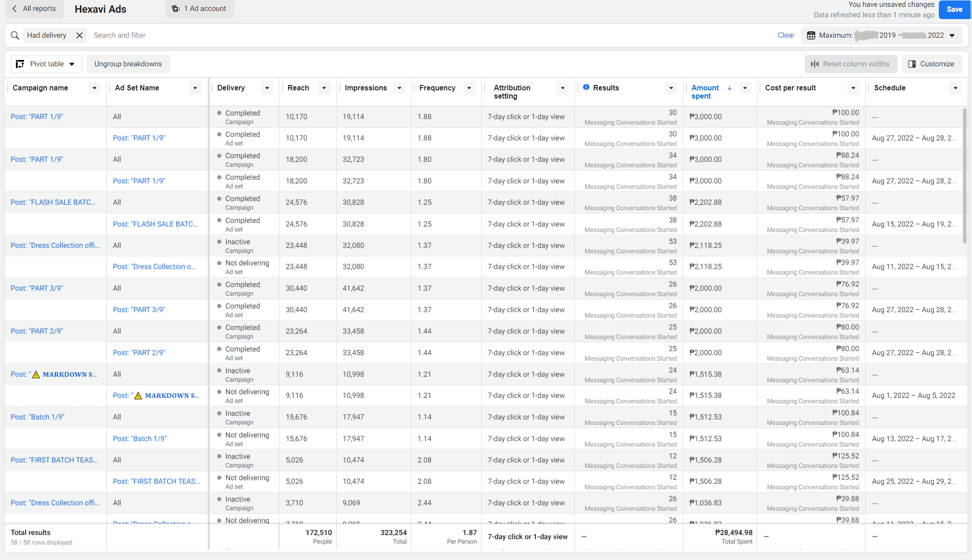Remove the Had delivery filter
This screenshot has width=972, height=560.
point(80,35)
